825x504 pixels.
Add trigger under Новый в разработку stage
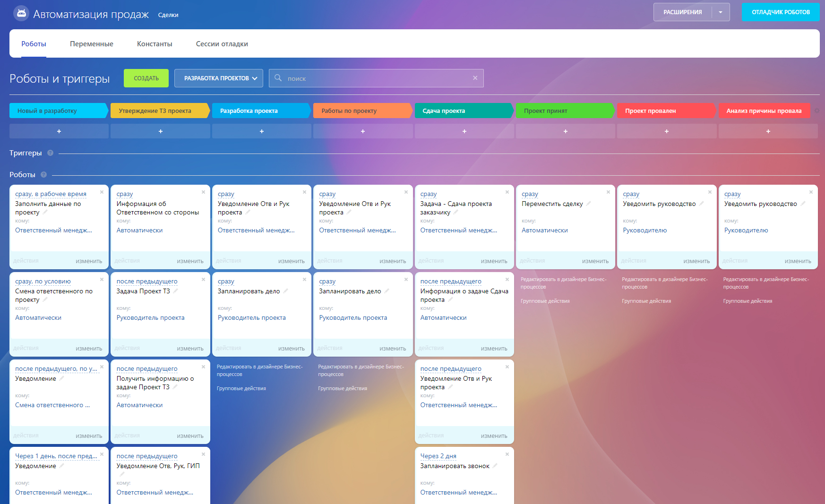coord(59,131)
